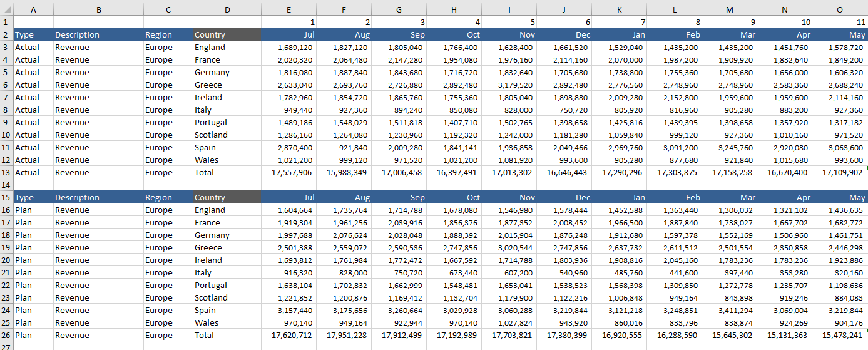Click the number 6 cell in row 1
This screenshot has height=350, width=868.
point(564,23)
